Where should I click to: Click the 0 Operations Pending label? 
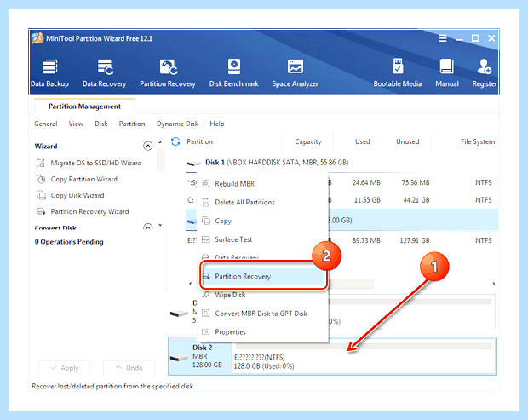click(69, 242)
